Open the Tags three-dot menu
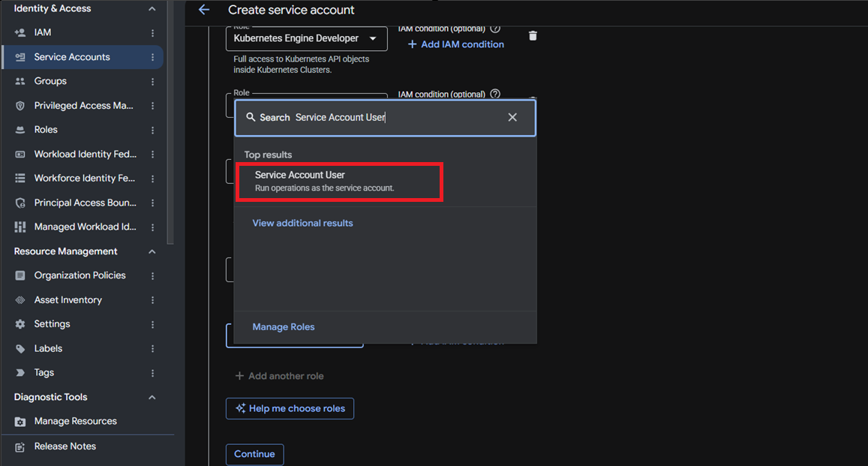This screenshot has width=868, height=466. point(153,373)
